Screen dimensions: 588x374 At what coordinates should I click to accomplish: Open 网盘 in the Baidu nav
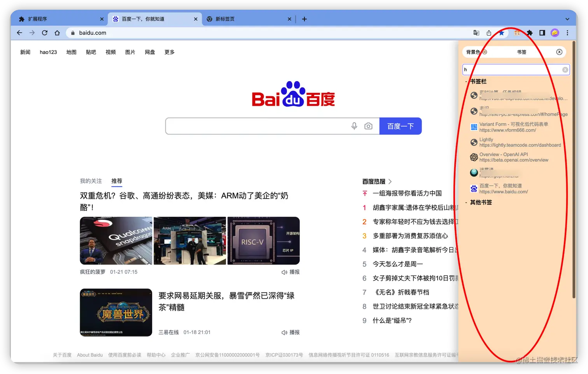[x=150, y=52]
